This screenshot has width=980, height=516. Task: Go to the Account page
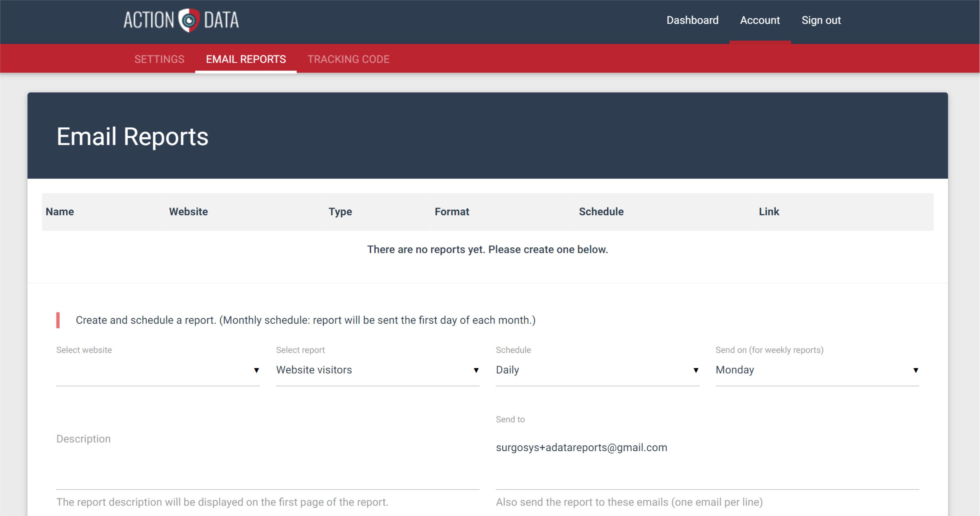pyautogui.click(x=760, y=20)
